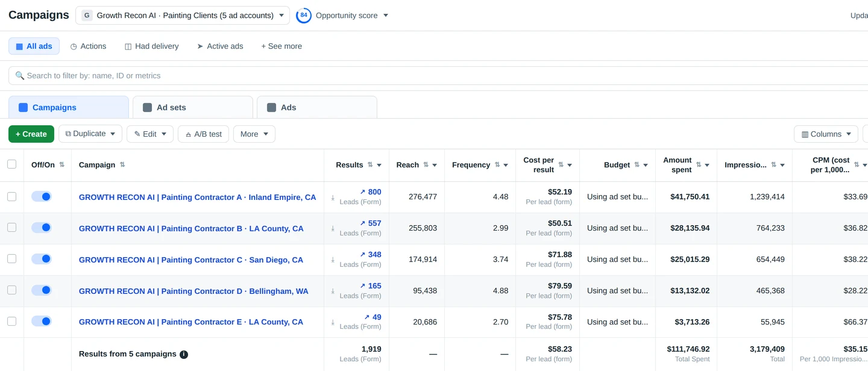Check the select-all checkbox in table header

pos(11,164)
